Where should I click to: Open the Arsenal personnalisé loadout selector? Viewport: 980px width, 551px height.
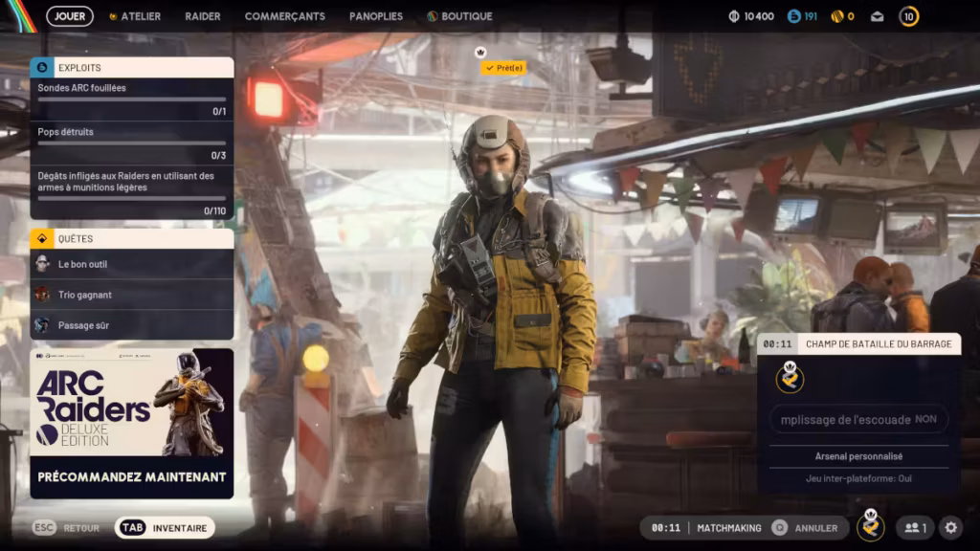pyautogui.click(x=858, y=456)
